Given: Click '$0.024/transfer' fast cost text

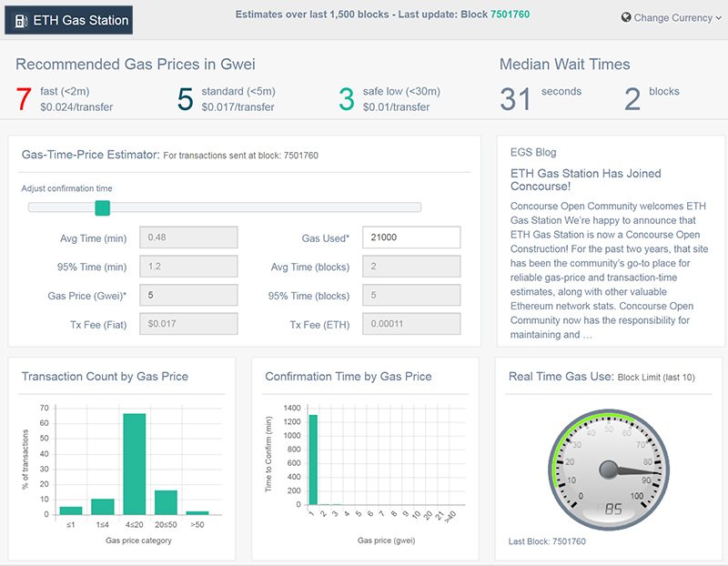Looking at the screenshot, I should click(x=76, y=106).
